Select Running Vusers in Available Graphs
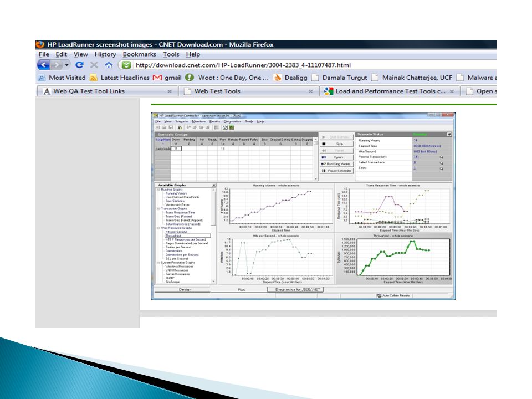 [176, 193]
